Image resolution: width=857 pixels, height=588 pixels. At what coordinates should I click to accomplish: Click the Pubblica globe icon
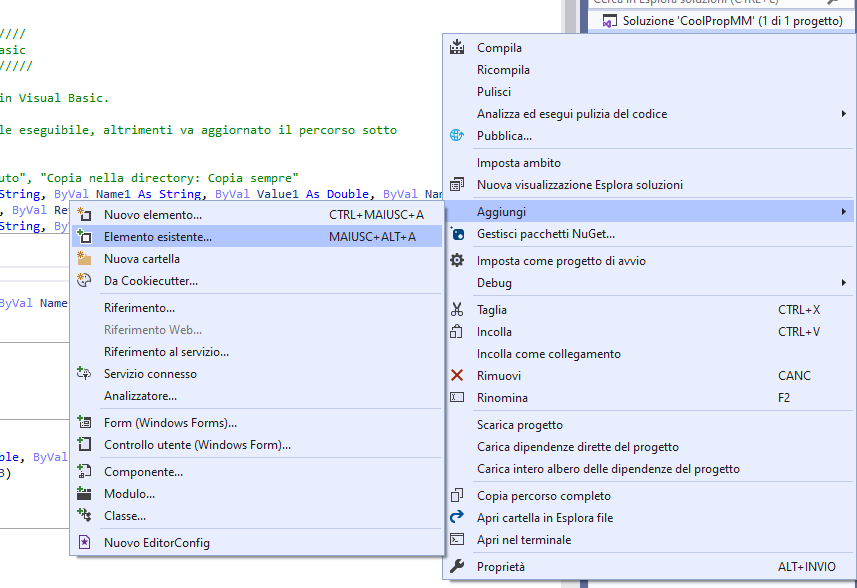[x=457, y=135]
